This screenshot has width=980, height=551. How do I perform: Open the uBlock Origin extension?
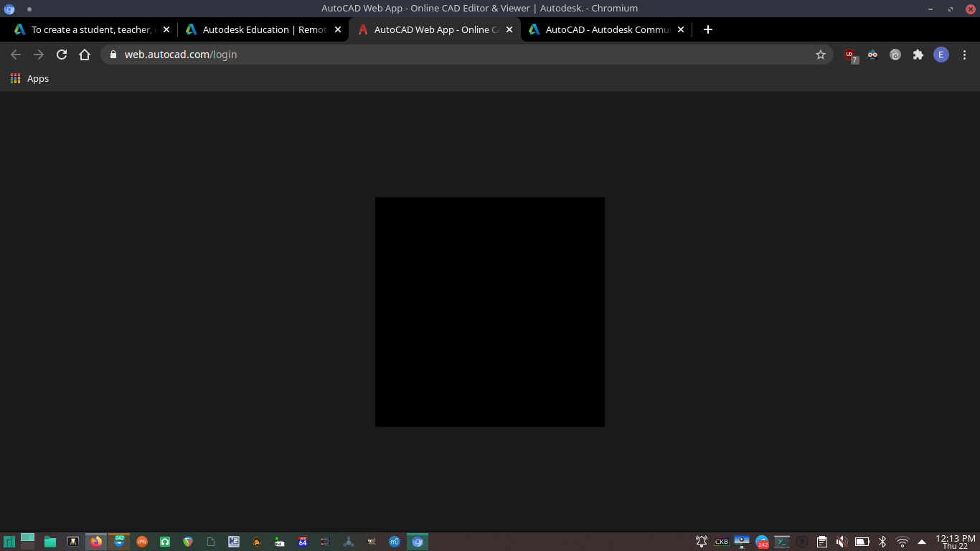click(849, 54)
